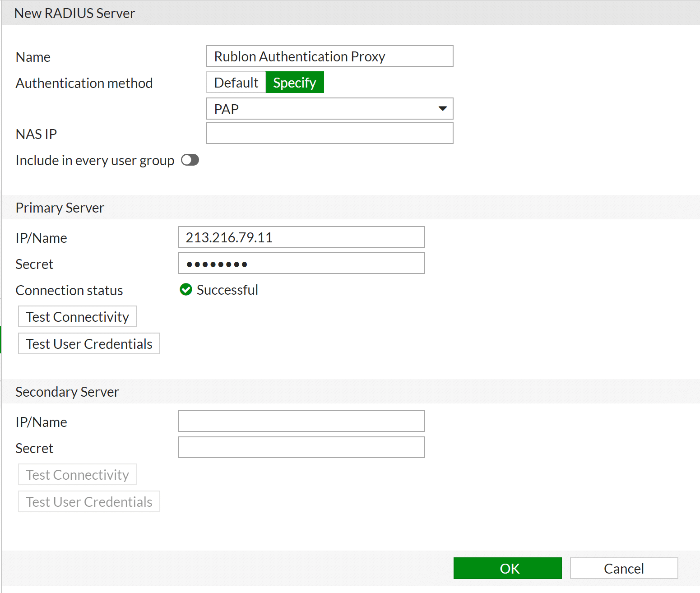
Task: Click the Secondary Server section header
Action: 67,392
